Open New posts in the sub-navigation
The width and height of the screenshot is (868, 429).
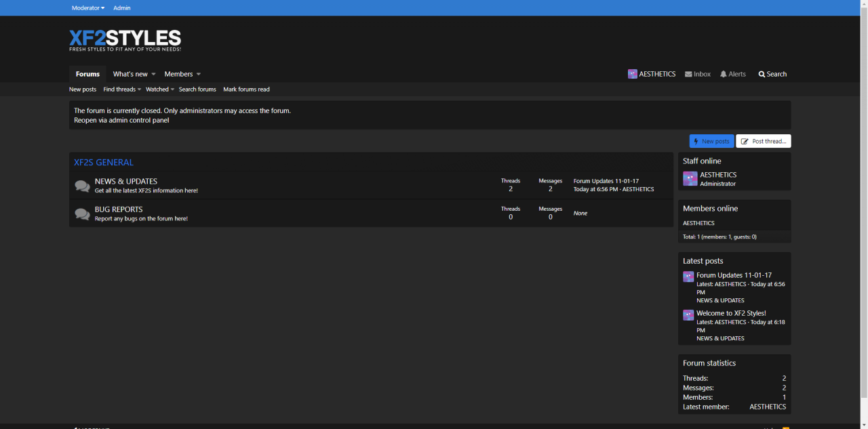(83, 89)
